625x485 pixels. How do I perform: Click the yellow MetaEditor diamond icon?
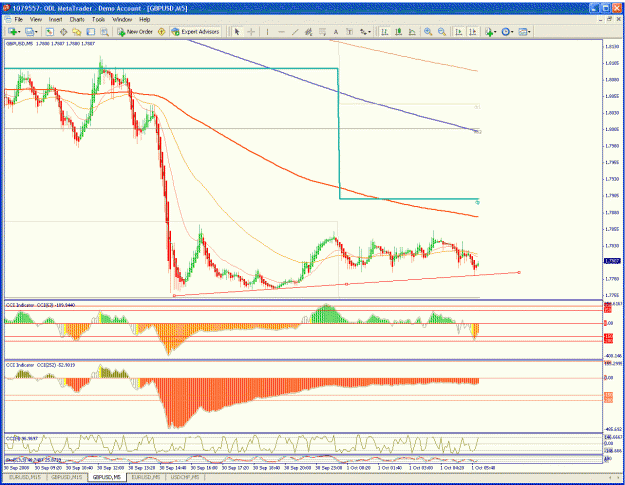tap(162, 32)
